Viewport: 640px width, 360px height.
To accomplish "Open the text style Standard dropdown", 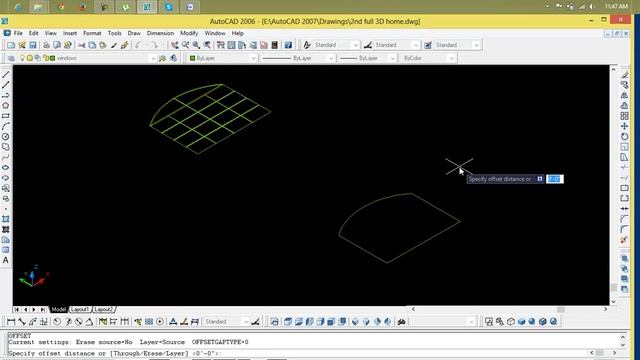I will (x=336, y=45).
